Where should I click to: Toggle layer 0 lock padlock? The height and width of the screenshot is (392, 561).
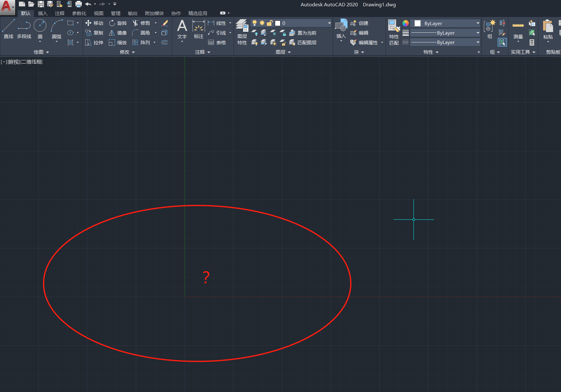coord(269,23)
